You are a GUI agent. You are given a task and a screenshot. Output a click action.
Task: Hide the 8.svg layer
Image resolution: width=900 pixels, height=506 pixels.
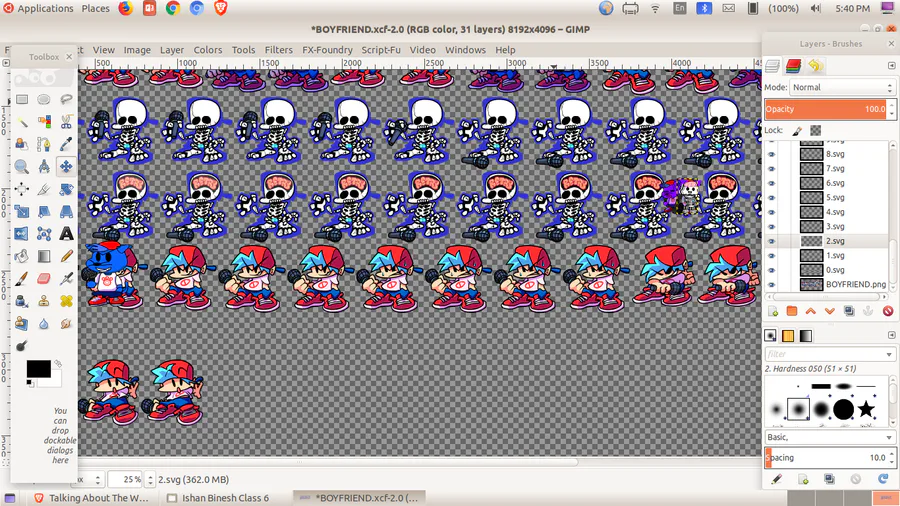(x=771, y=154)
